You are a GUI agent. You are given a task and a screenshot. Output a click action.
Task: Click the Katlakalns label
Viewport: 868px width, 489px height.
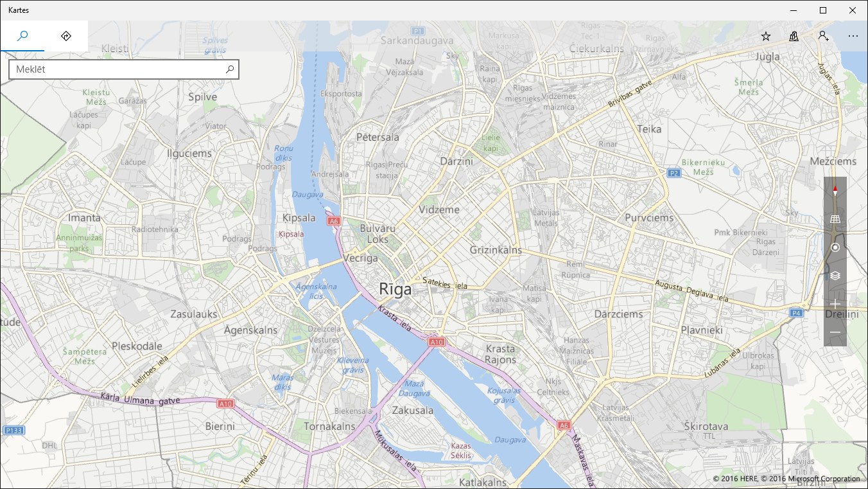click(x=483, y=482)
